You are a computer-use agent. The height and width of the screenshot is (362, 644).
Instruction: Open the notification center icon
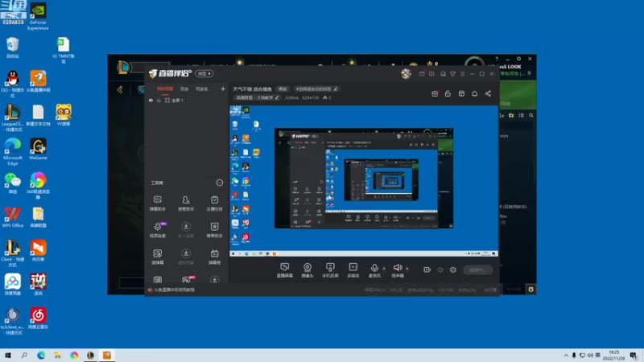[634, 356]
